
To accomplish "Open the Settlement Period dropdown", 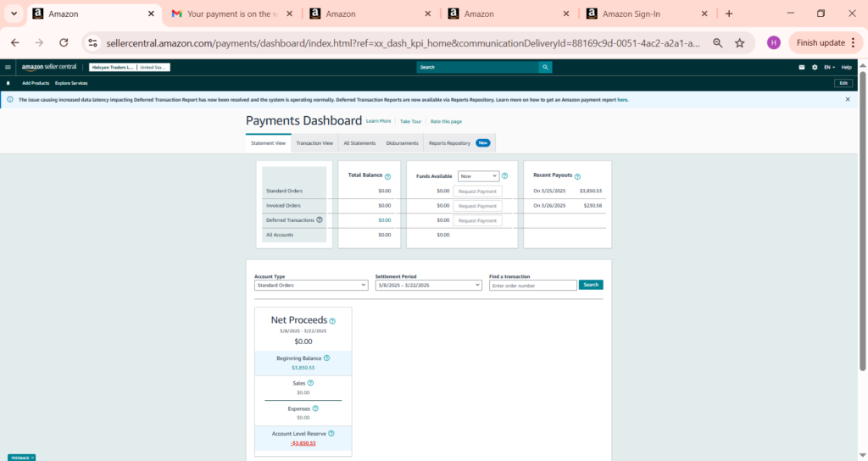I will [x=428, y=286].
